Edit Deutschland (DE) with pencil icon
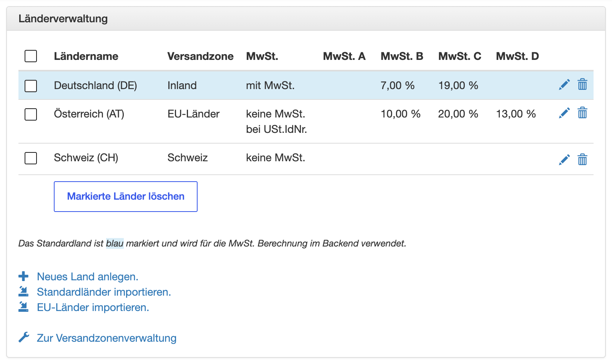Image resolution: width=612 pixels, height=364 pixels. [564, 84]
